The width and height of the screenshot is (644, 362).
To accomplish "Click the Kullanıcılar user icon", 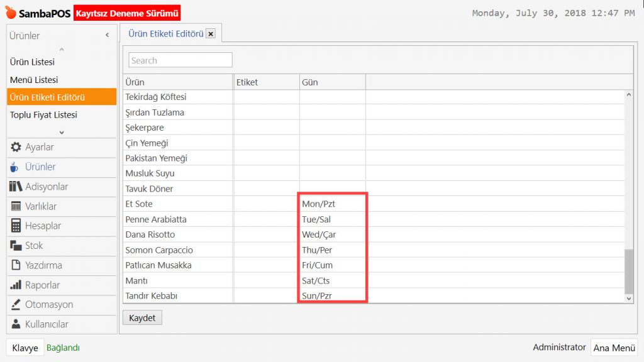I will 16,324.
